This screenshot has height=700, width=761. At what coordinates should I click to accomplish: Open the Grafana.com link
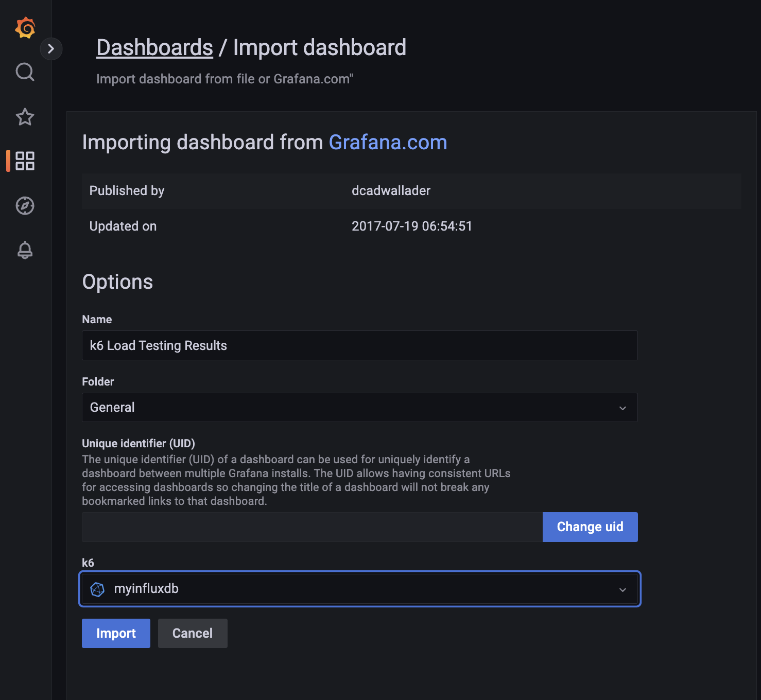[x=388, y=143]
